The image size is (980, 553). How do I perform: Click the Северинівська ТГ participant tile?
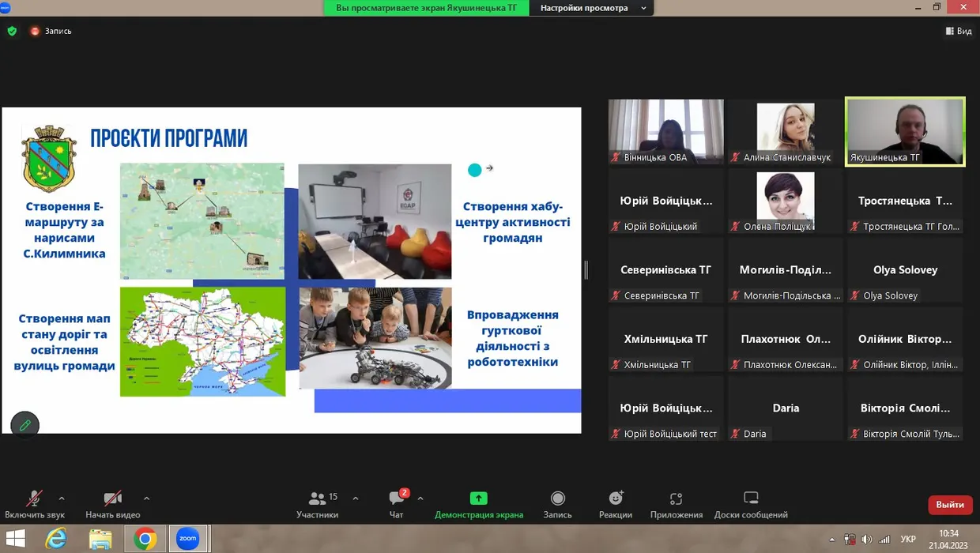(665, 270)
